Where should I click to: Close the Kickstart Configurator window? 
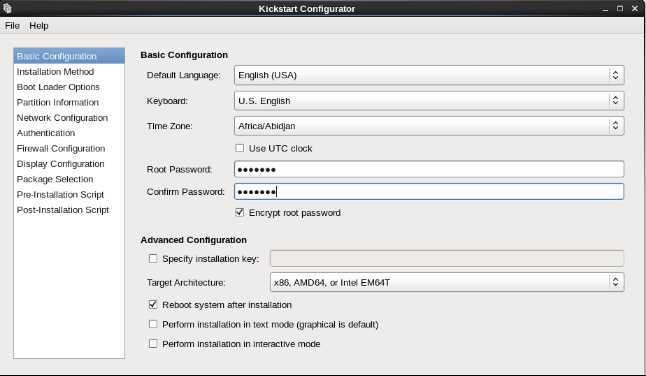tap(635, 9)
